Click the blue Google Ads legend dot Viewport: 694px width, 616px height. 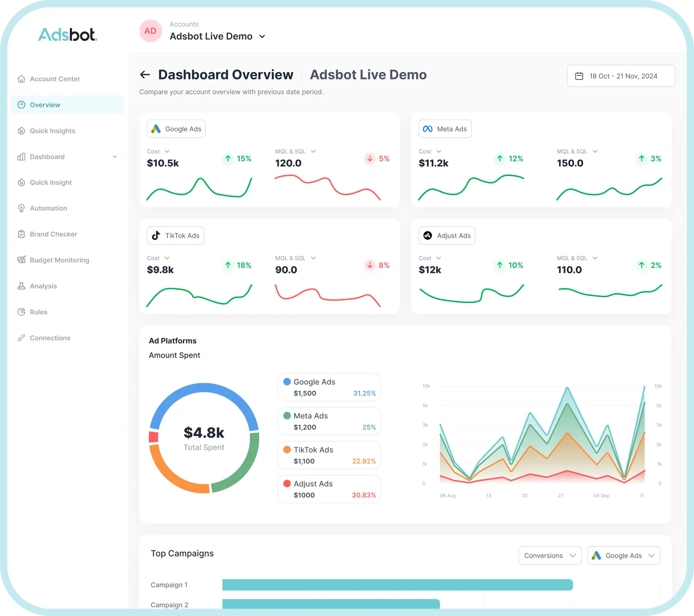point(287,382)
